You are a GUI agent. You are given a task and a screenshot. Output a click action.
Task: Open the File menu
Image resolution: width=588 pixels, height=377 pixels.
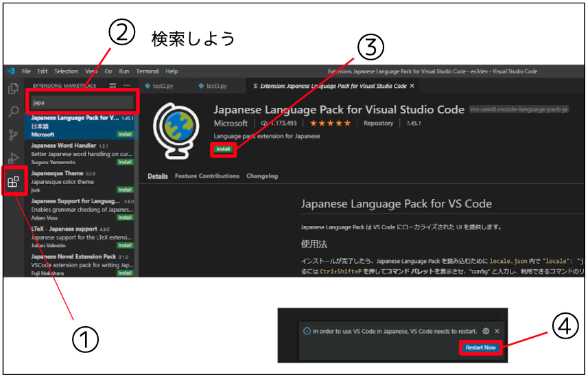coord(26,71)
